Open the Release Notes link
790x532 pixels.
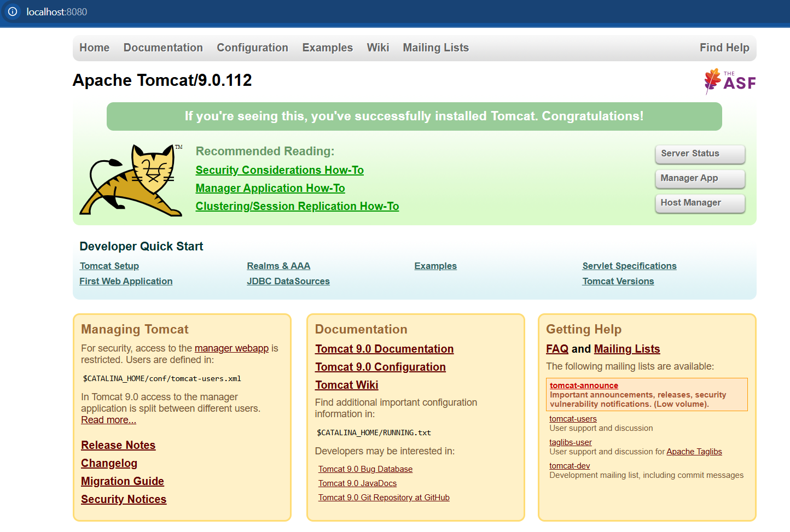pos(118,445)
